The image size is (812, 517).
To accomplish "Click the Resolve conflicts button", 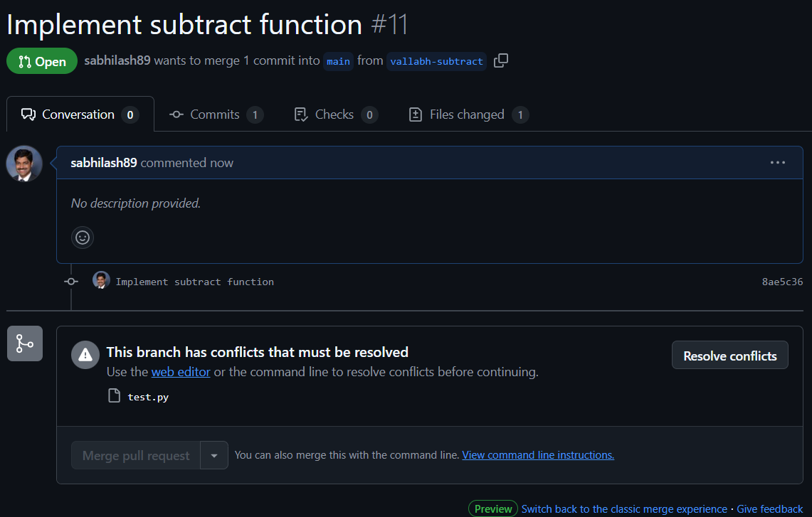I will 729,355.
